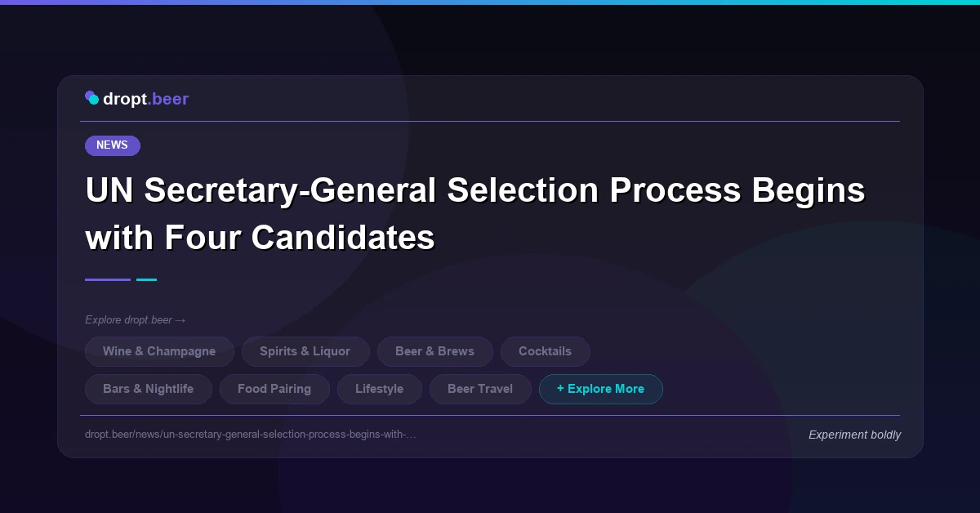Viewport: 980px width, 513px height.
Task: Click the teal accent dash under headline
Action: click(x=147, y=279)
